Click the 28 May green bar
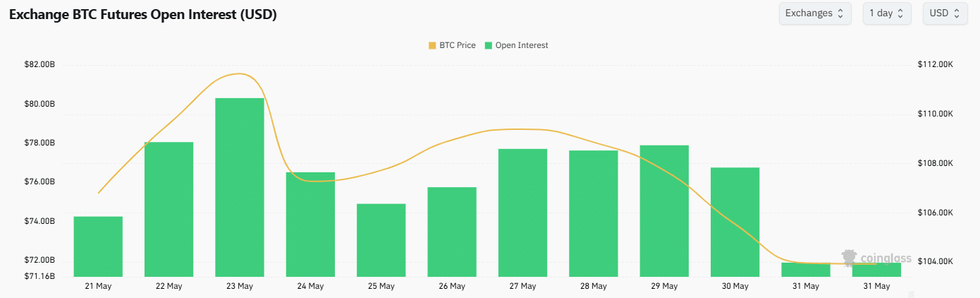 point(594,213)
